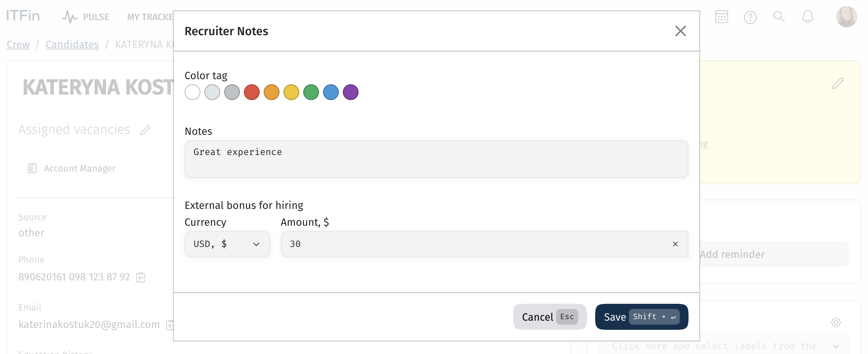Expand the USD currency dropdown
This screenshot has height=354, width=868.
pos(227,244)
